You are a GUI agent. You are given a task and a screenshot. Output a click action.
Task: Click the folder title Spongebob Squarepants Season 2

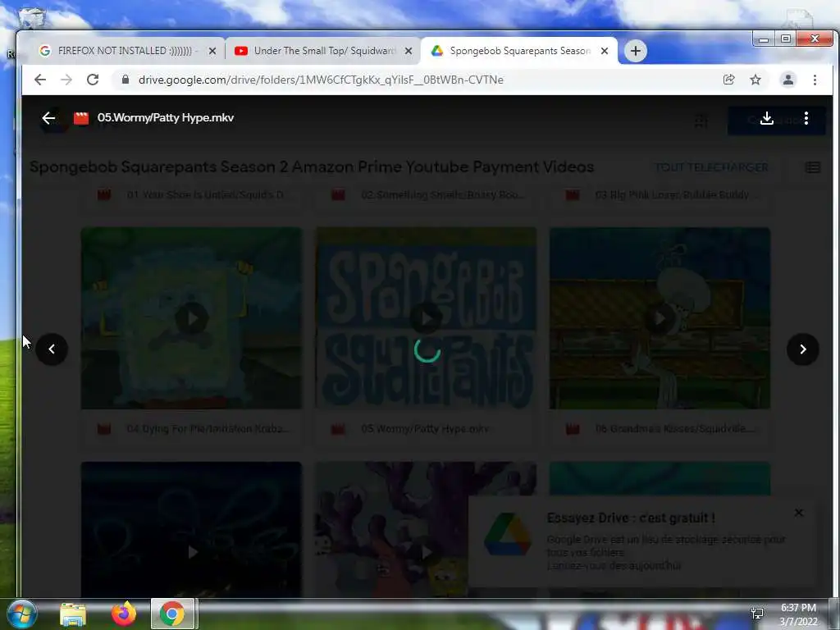[312, 167]
